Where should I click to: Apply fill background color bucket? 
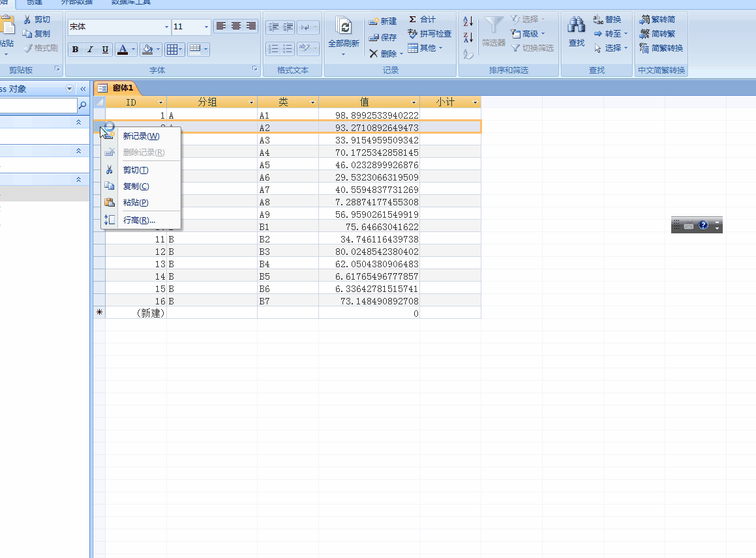tap(147, 49)
